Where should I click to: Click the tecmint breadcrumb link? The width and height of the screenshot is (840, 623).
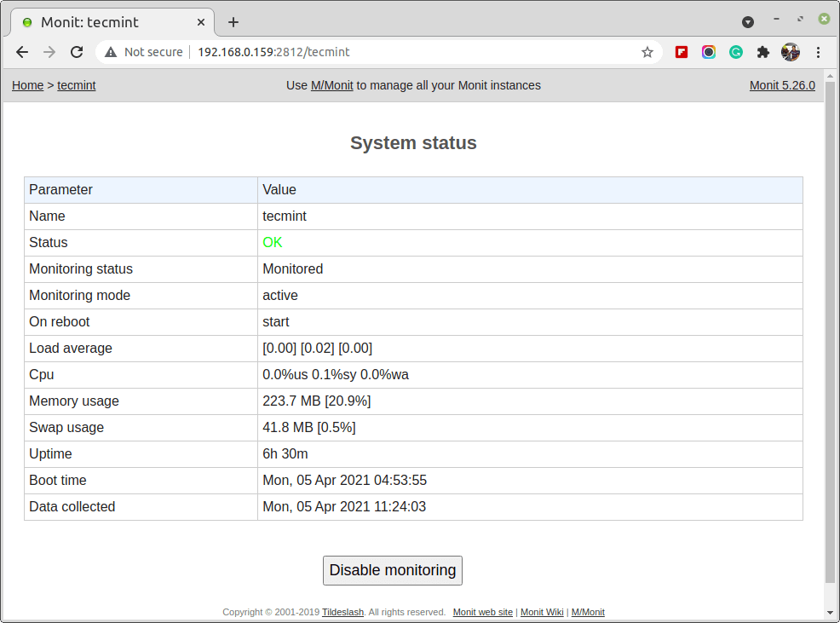(76, 85)
